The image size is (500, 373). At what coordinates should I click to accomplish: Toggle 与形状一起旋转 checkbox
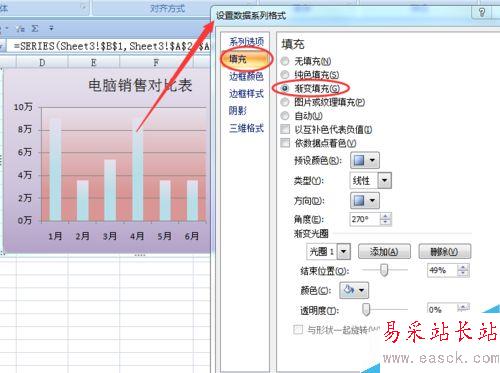[298, 330]
